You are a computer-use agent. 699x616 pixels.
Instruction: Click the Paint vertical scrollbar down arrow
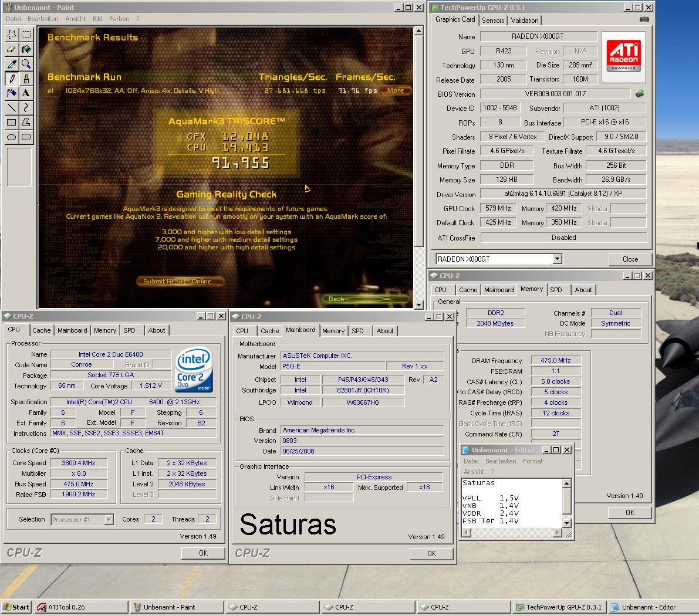pos(418,304)
